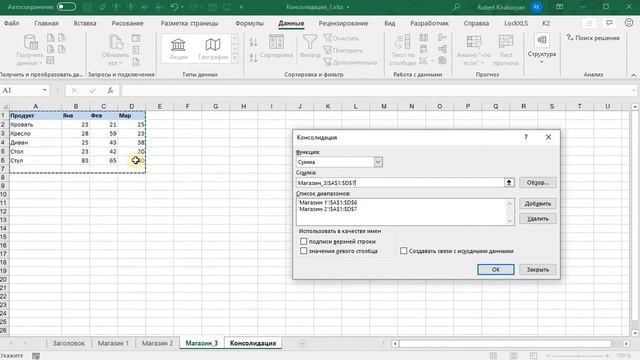This screenshot has width=640, height=360.
Task: Select range 'Магазин 1'!$A$1:$D$6 in list
Action: point(328,202)
